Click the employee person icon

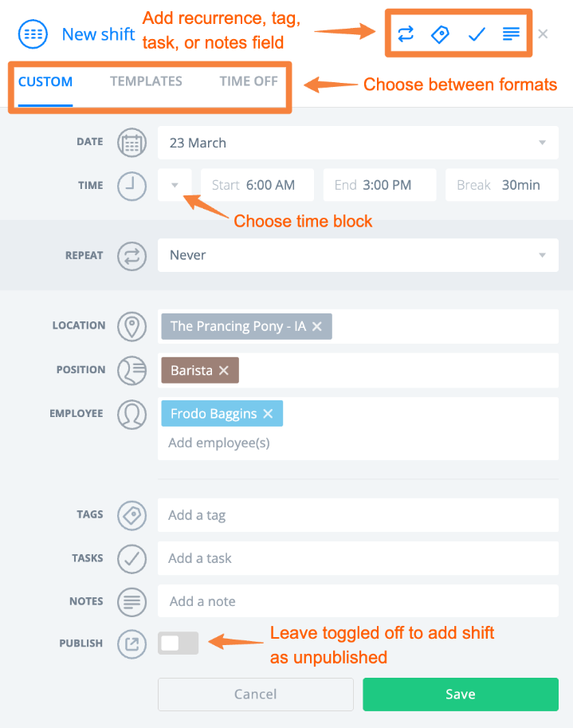131,414
